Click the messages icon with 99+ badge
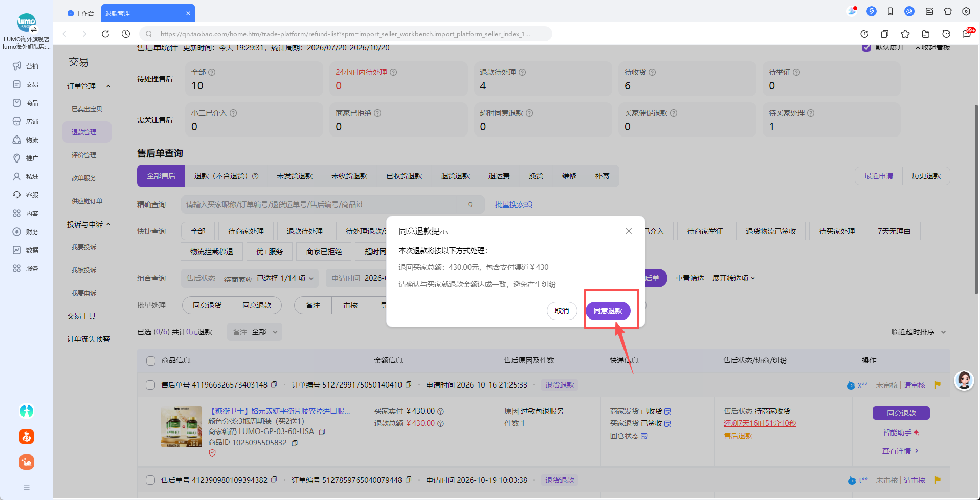Screen dimensions: 980x500 point(967,34)
